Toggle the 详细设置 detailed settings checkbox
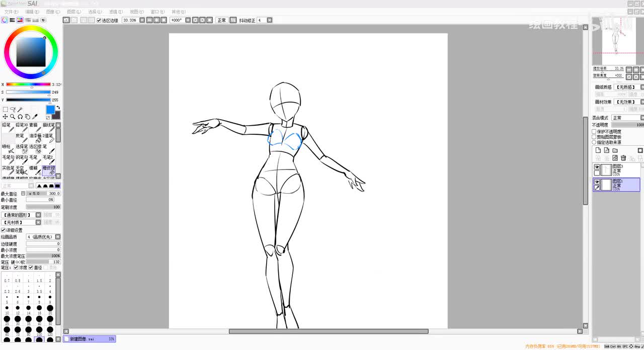The height and width of the screenshot is (350, 644). click(x=3, y=230)
